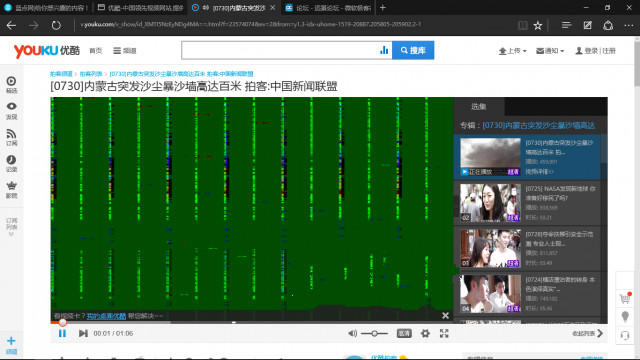Select currently playing sandstorm video thumbnail
Viewport: 640px width, 360px height.
click(490, 157)
